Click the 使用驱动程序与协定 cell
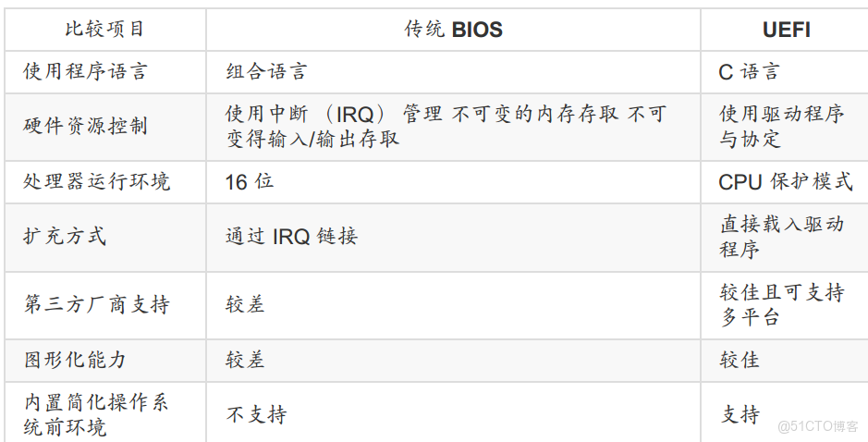The width and height of the screenshot is (868, 442). [x=781, y=126]
